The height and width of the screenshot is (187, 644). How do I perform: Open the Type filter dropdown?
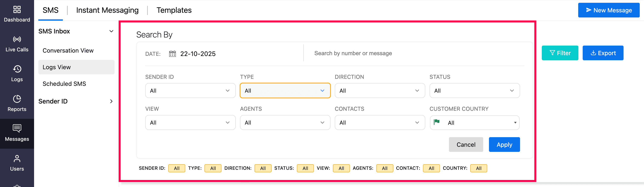285,91
